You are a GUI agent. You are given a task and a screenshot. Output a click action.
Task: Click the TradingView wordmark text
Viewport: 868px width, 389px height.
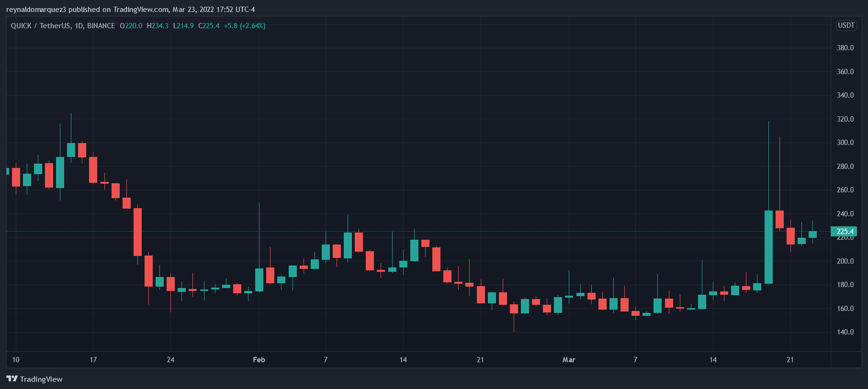tap(41, 379)
